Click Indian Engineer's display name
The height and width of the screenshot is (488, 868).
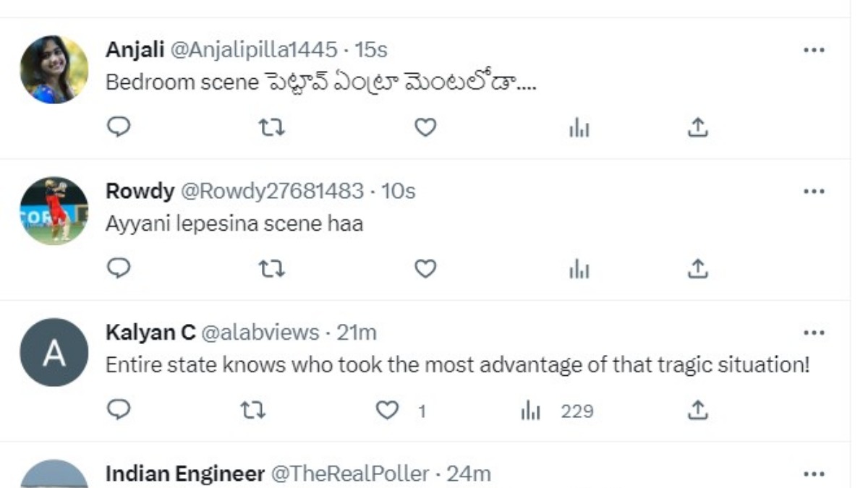pyautogui.click(x=184, y=474)
